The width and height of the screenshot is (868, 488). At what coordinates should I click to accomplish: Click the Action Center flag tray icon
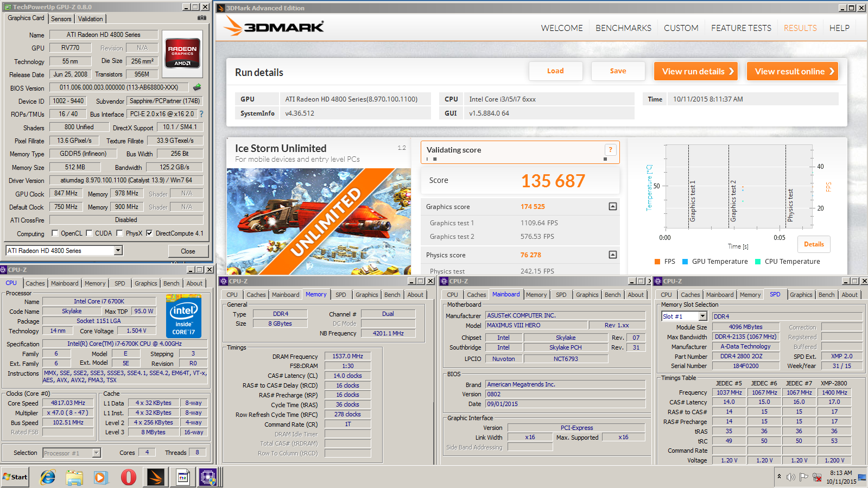tap(803, 477)
